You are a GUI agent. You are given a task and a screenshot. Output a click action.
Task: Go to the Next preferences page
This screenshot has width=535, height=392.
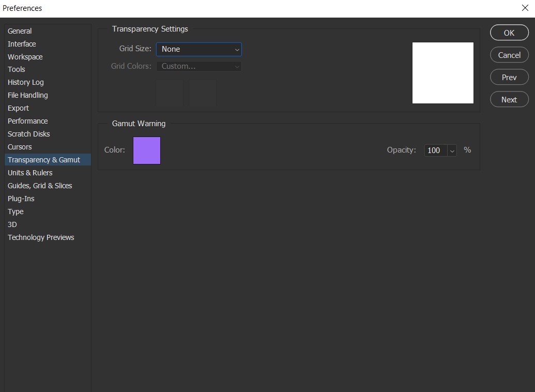pyautogui.click(x=509, y=99)
